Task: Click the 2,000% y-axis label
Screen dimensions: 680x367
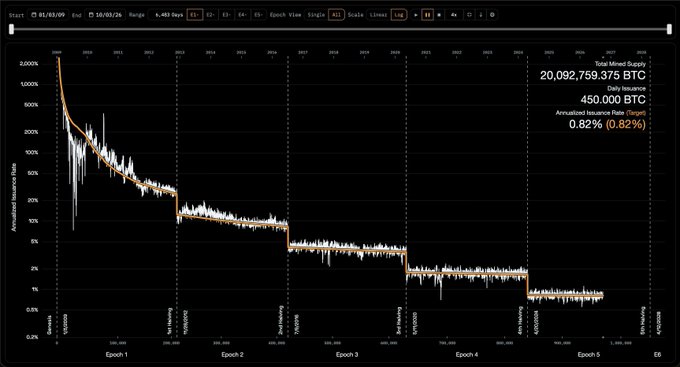Action: coord(29,63)
